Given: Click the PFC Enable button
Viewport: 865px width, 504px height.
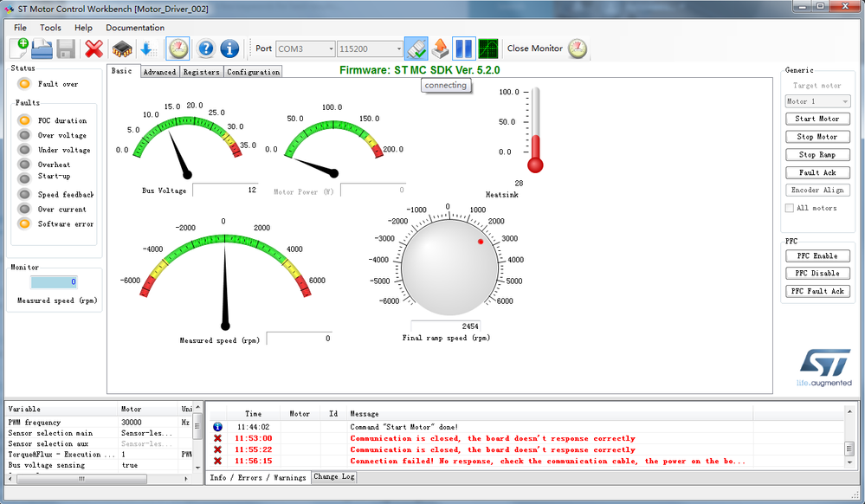Looking at the screenshot, I should pyautogui.click(x=817, y=256).
